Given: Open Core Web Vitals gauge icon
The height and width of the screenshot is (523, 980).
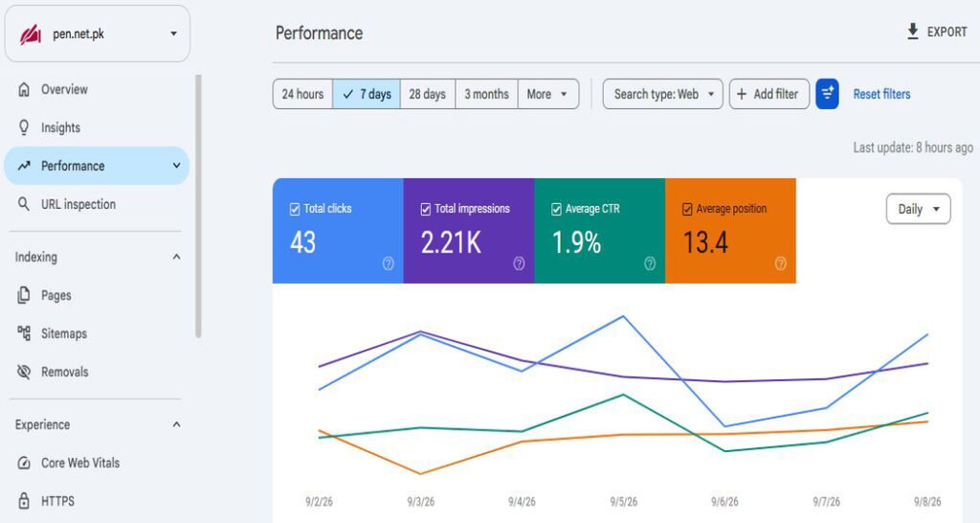Looking at the screenshot, I should (24, 463).
